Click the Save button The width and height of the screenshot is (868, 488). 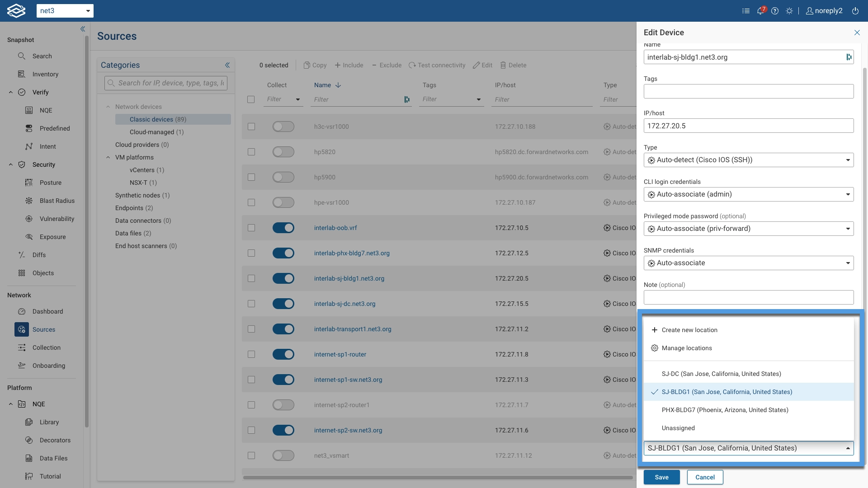661,477
